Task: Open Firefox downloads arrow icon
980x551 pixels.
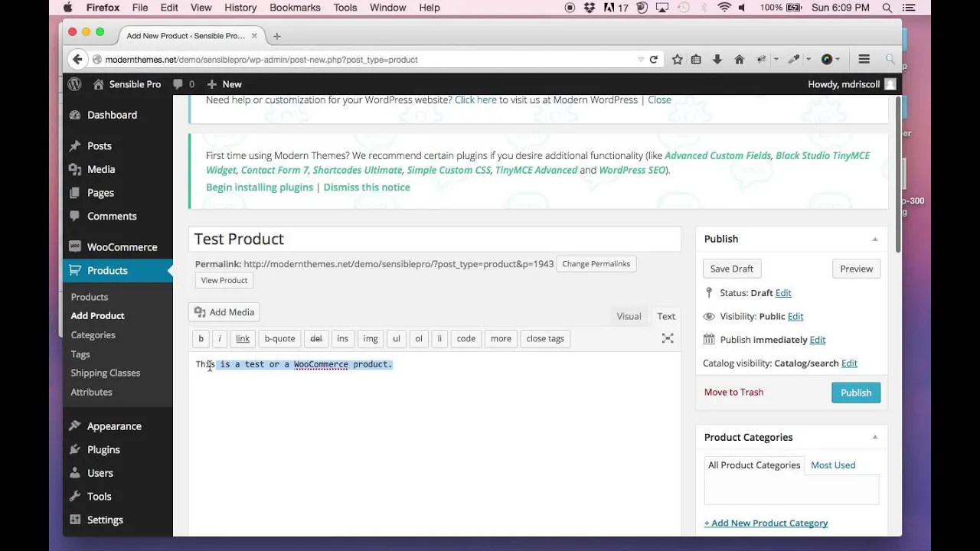Action: (717, 59)
